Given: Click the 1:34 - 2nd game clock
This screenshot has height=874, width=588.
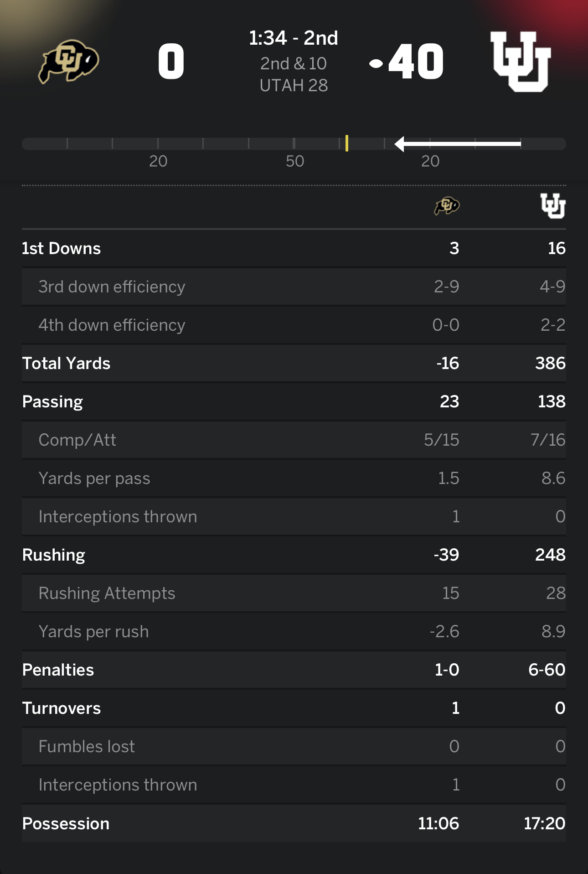Looking at the screenshot, I should click(294, 38).
